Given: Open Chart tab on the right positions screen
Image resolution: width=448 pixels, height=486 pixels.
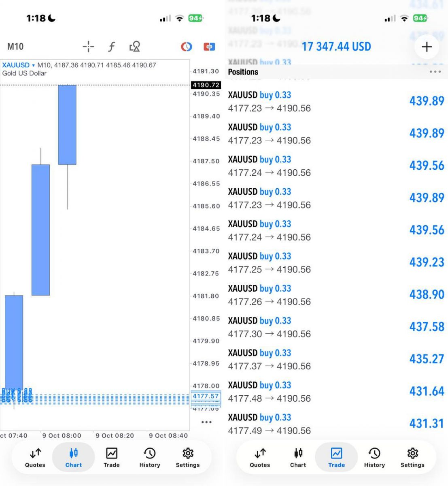Looking at the screenshot, I should click(298, 457).
